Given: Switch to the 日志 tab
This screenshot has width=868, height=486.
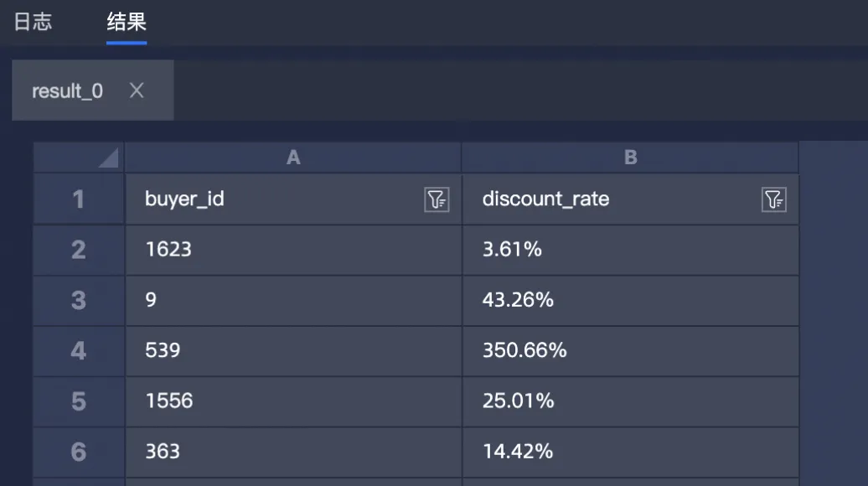Looking at the screenshot, I should tap(34, 22).
